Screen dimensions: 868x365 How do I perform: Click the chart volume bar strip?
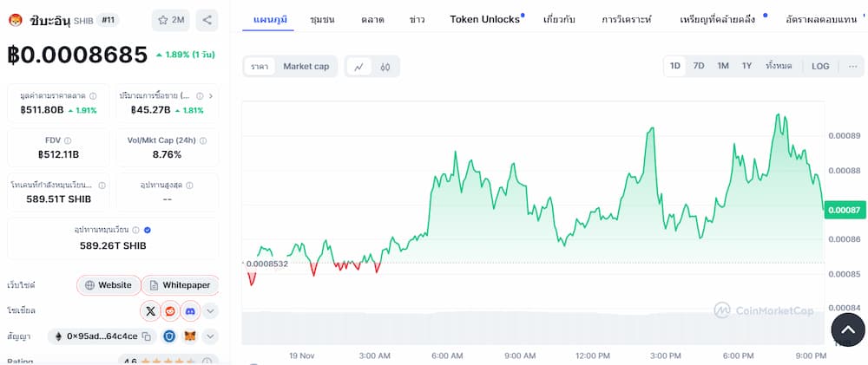coord(533,328)
